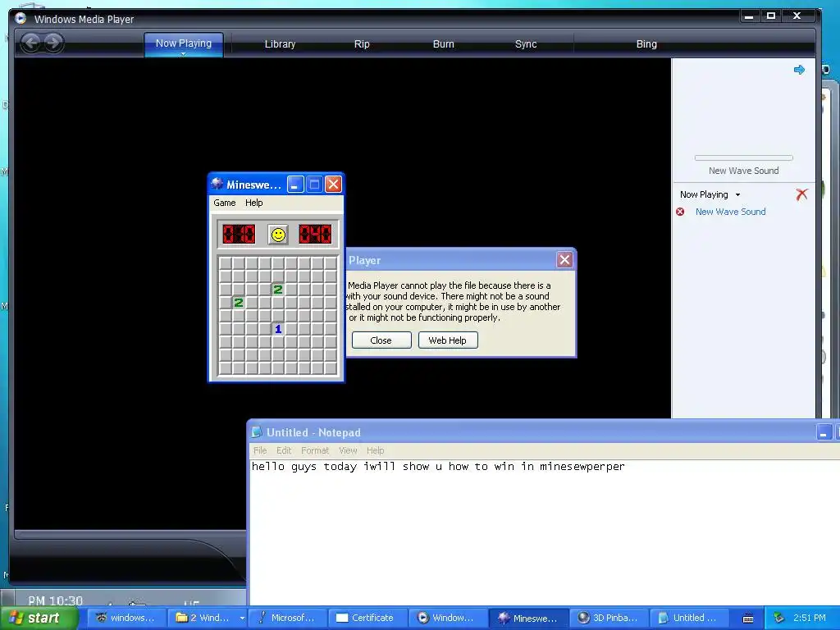
Task: Switch to Window... Media Player taskbar item
Action: tap(447, 618)
